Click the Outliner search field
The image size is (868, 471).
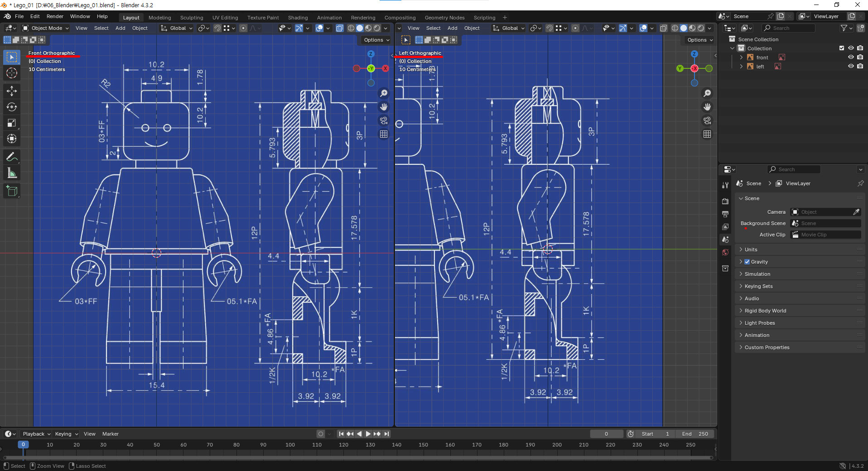tap(788, 28)
